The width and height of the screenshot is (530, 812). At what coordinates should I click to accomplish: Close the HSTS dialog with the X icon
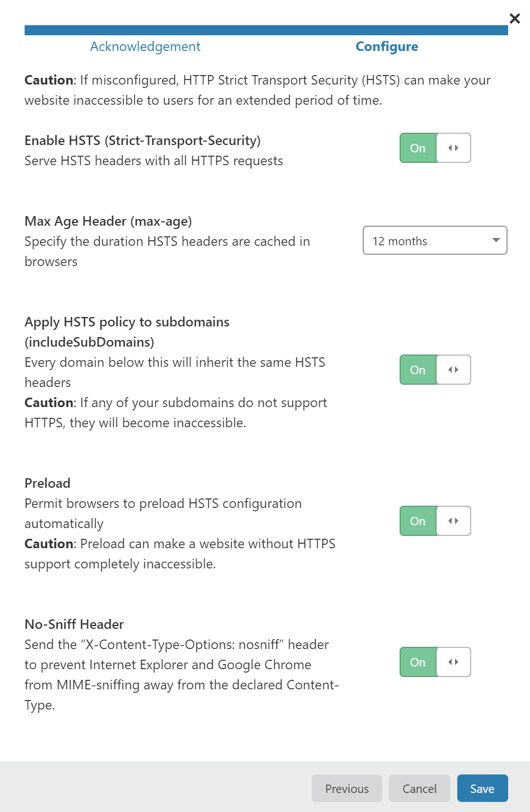click(515, 18)
